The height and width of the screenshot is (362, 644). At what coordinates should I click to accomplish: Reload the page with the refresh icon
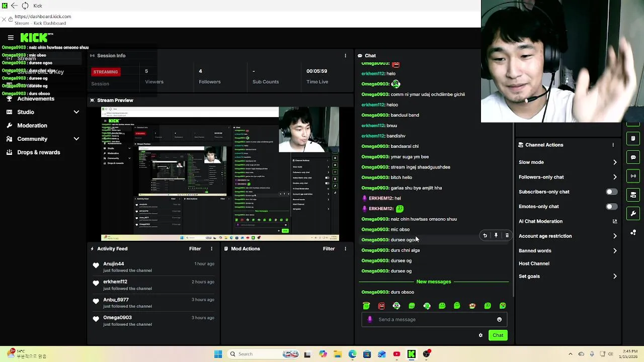pyautogui.click(x=25, y=6)
